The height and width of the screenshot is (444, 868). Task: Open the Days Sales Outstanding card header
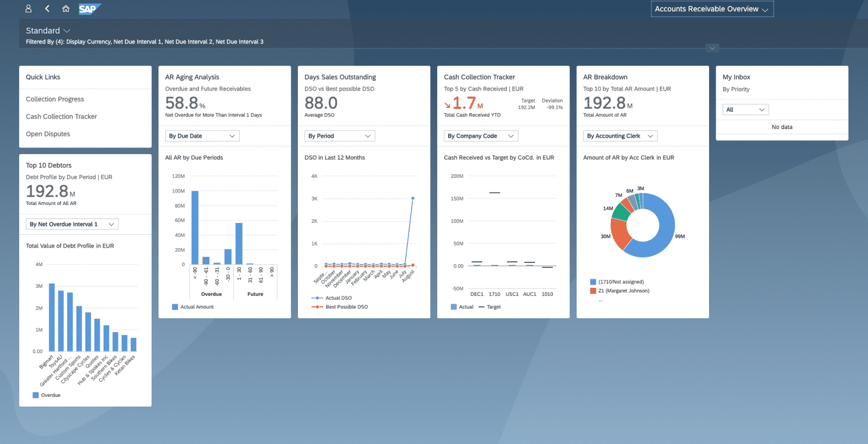point(364,96)
